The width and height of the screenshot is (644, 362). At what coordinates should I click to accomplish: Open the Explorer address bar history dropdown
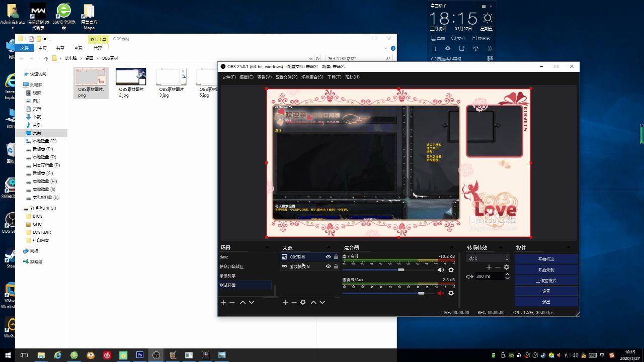point(311,58)
